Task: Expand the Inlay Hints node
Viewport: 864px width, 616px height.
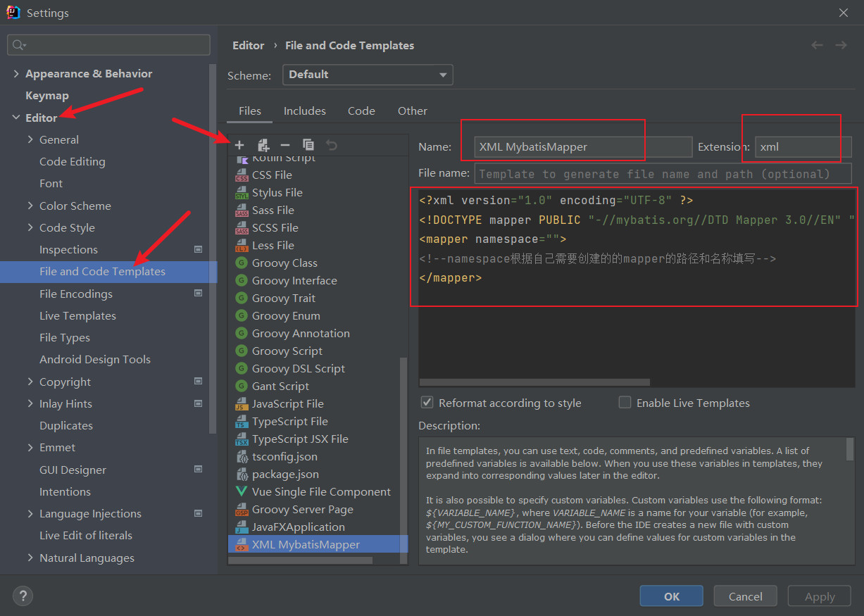Action: click(30, 403)
